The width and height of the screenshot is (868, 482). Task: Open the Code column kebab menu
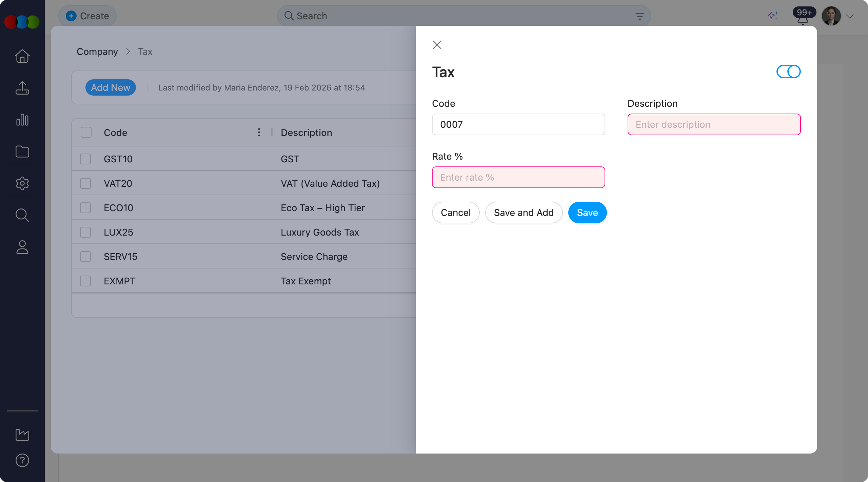pos(259,132)
